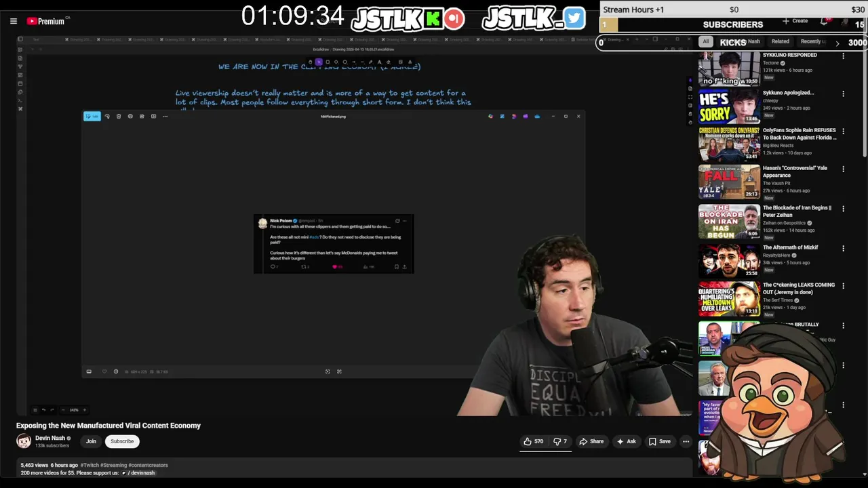Open the YouTube hamburger guide menu
This screenshot has width=868, height=488.
tap(14, 21)
